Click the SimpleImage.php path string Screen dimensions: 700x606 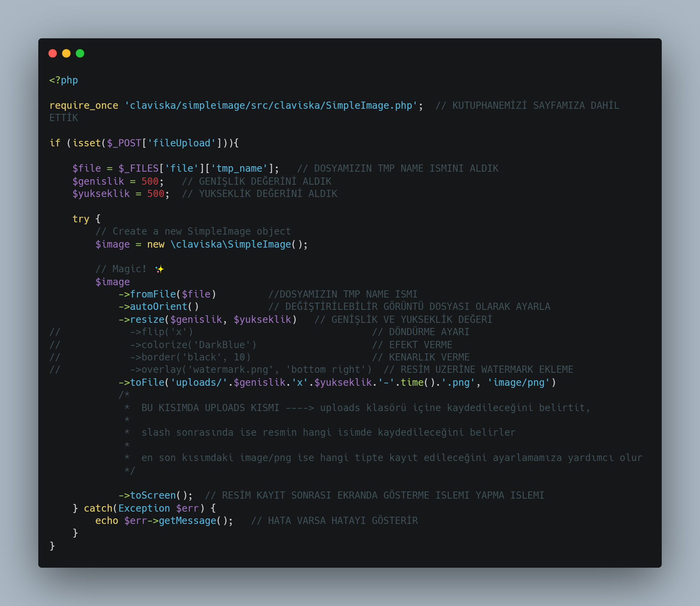pos(271,105)
